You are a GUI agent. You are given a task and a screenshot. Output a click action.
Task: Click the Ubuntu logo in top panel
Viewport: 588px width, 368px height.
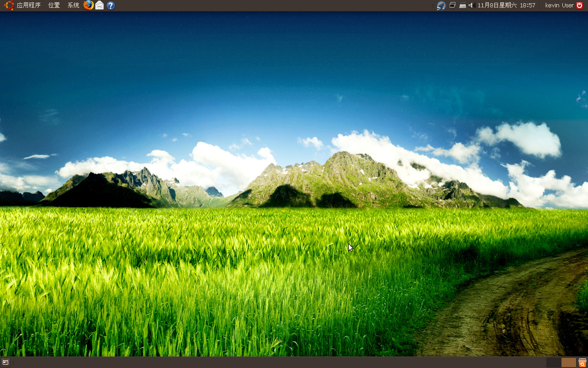(x=9, y=6)
